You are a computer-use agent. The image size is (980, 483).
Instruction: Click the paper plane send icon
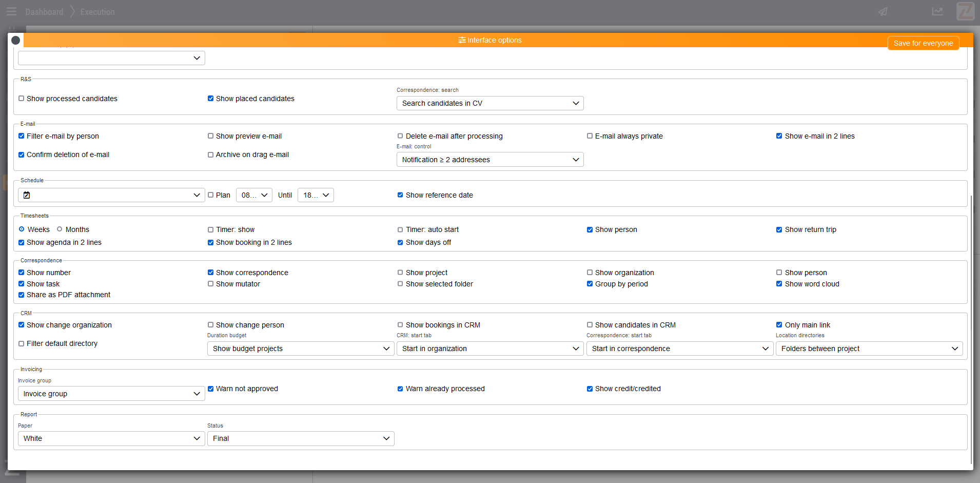coord(883,12)
